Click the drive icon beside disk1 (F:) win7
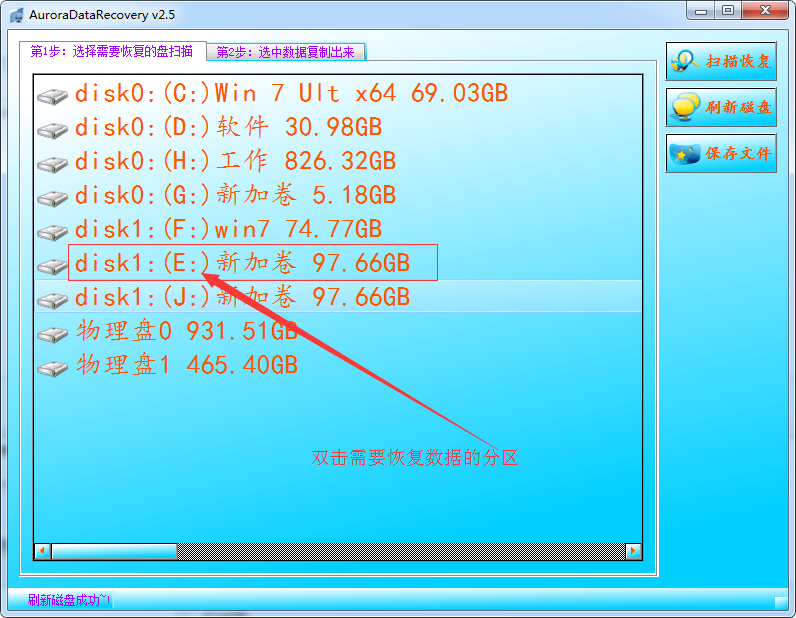The width and height of the screenshot is (796, 618). tap(52, 231)
